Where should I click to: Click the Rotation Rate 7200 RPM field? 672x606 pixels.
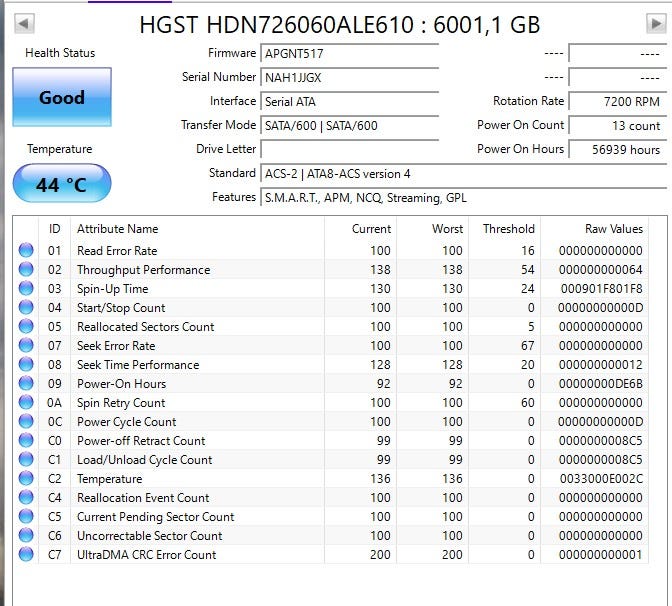point(618,102)
